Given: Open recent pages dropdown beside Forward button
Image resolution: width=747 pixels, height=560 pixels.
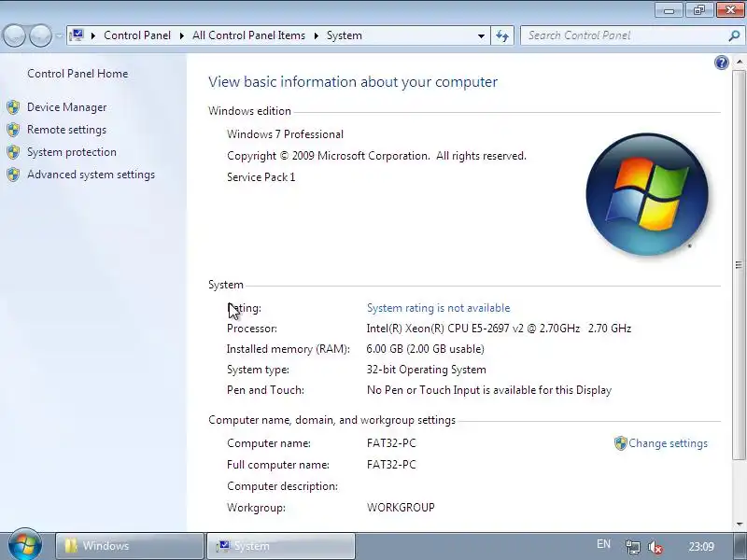Looking at the screenshot, I should (59, 35).
